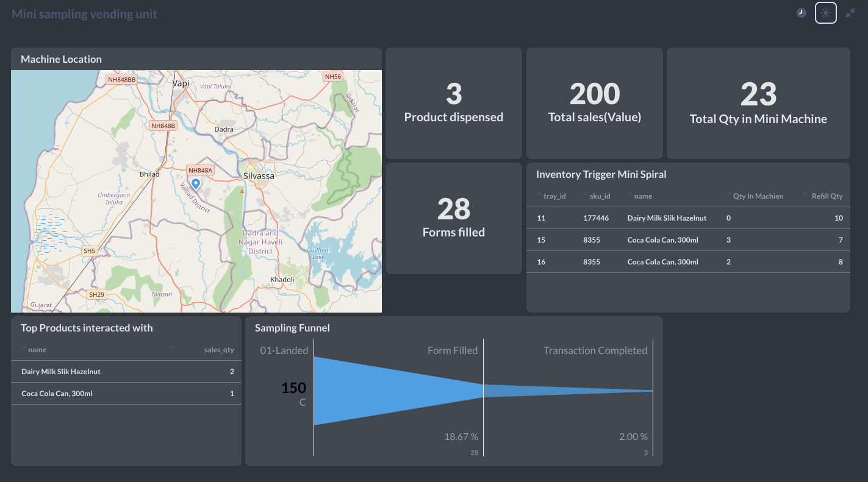The image size is (868, 482).
Task: Click the NH56 road badge on map
Action: pyautogui.click(x=333, y=76)
